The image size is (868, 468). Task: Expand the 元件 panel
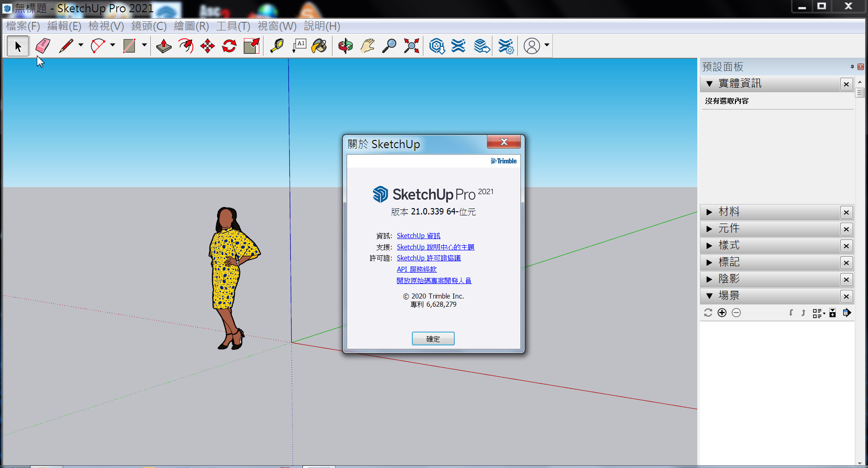[709, 229]
